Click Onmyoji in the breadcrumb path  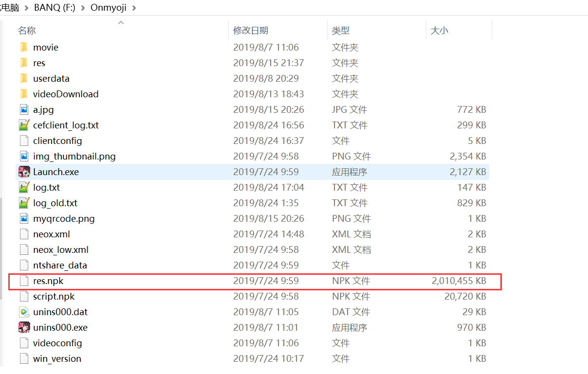pyautogui.click(x=110, y=8)
